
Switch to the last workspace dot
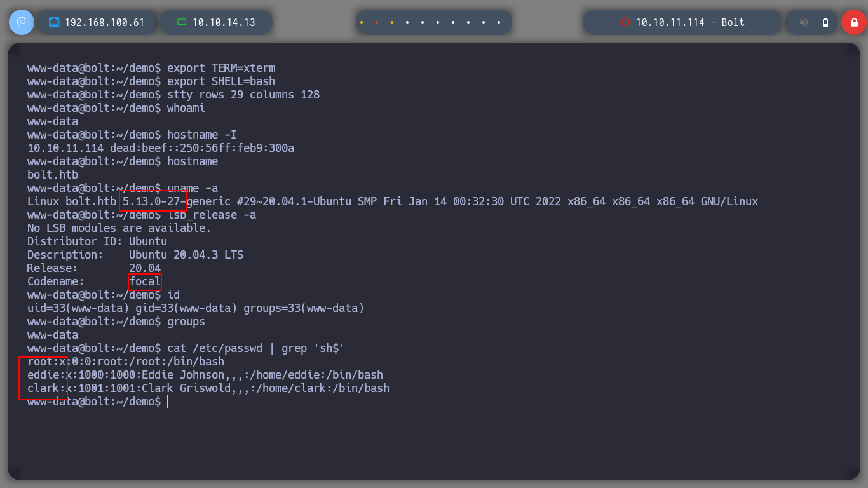[x=499, y=22]
